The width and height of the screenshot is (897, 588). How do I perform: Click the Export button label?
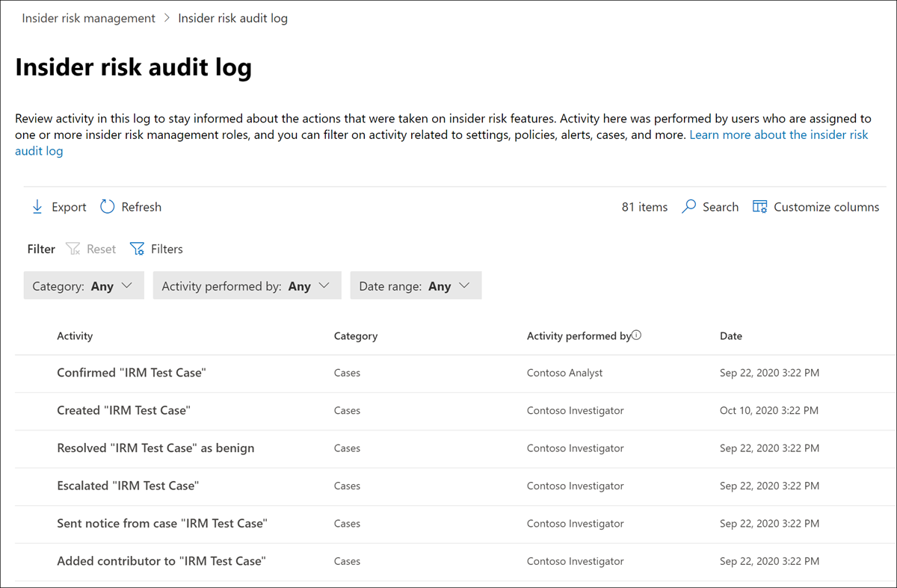[69, 206]
